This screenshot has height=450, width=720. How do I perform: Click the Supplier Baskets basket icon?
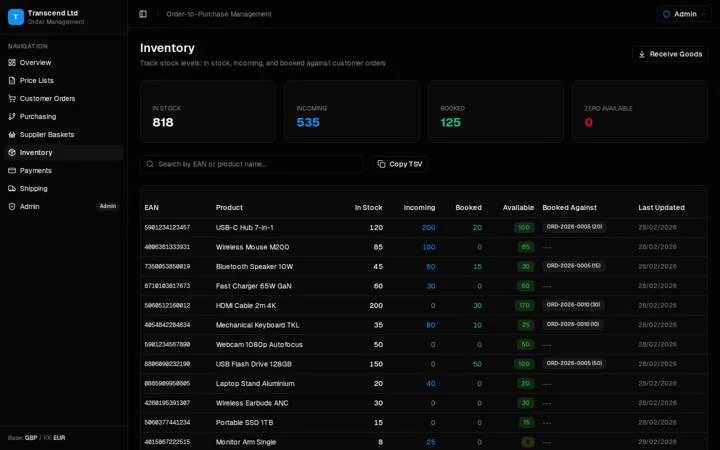[12, 135]
